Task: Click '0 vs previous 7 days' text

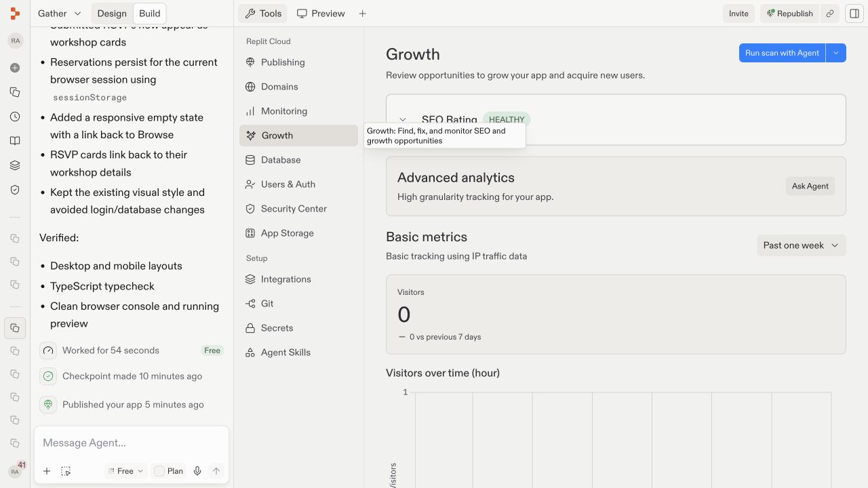Action: (x=445, y=337)
